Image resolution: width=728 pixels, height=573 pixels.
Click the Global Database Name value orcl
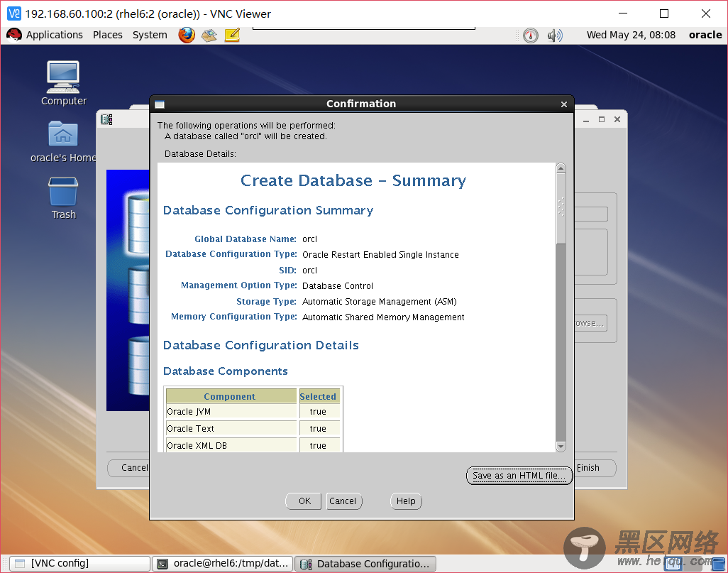(x=309, y=239)
